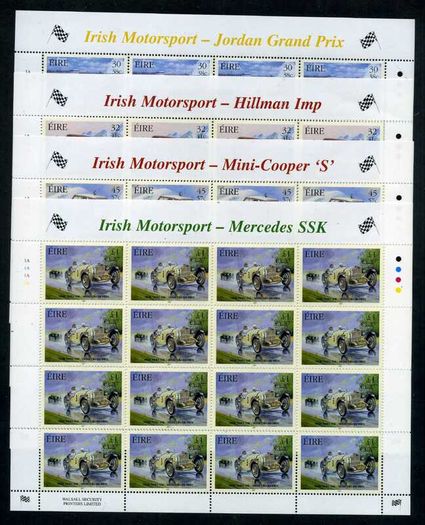Image resolution: width=425 pixels, height=525 pixels.
Task: Click the black dot on the Hillman Imp sheet
Action: point(399,137)
